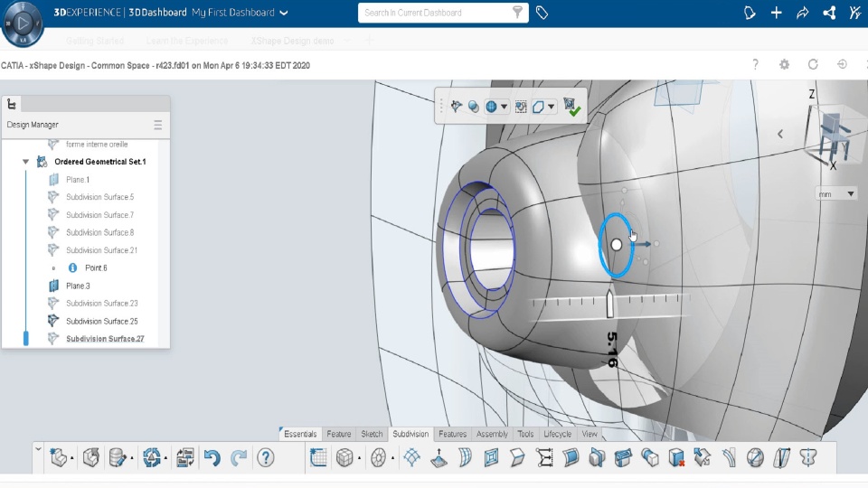The width and height of the screenshot is (868, 488).
Task: Click the Redo arrow
Action: tap(239, 457)
